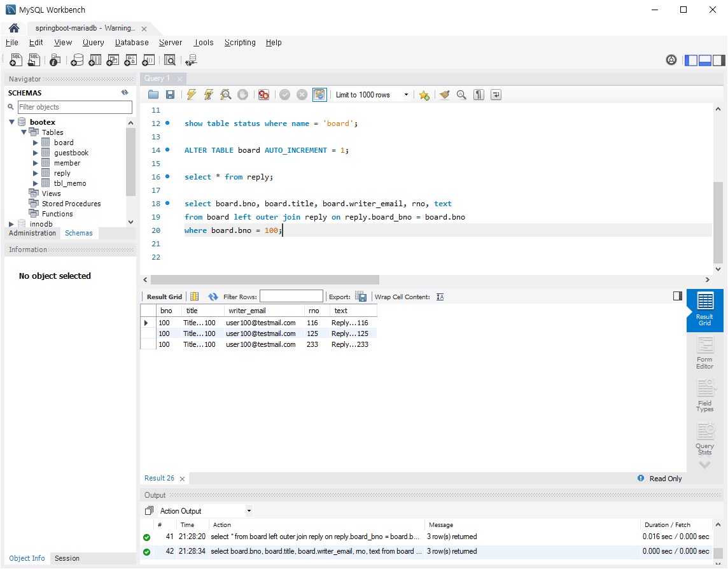Open the Database menu
Screen dimensions: 728x569
click(x=132, y=43)
